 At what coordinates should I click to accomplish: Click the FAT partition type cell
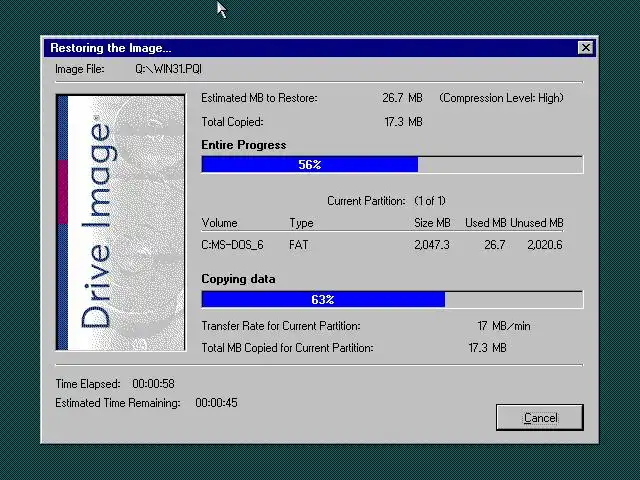click(299, 245)
